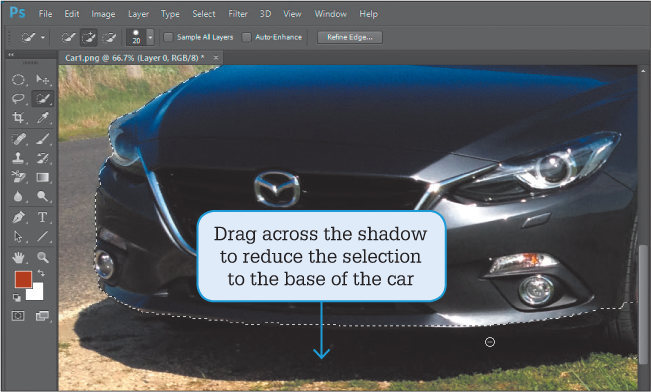Toggle Quick Mask mode
The height and width of the screenshot is (392, 651).
pyautogui.click(x=18, y=316)
